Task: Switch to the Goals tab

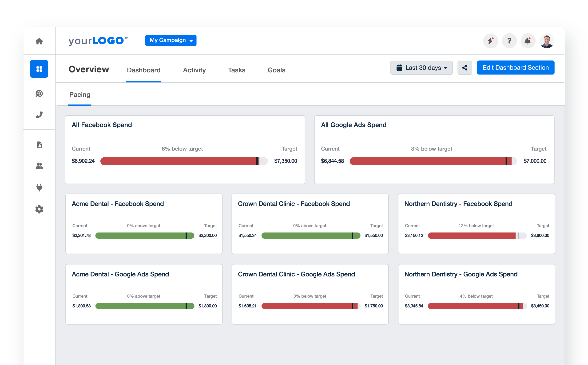Action: click(x=276, y=70)
